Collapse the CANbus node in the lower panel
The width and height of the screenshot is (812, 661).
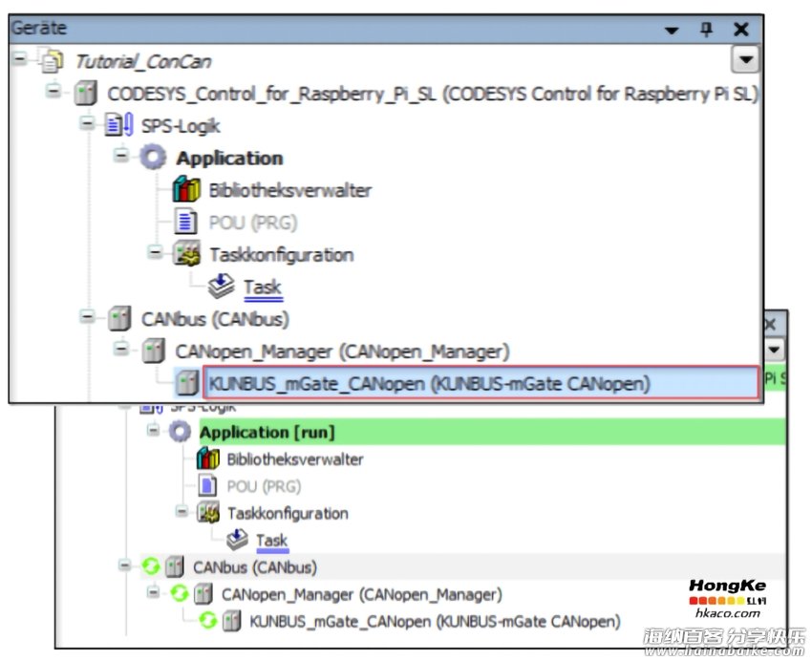(125, 565)
